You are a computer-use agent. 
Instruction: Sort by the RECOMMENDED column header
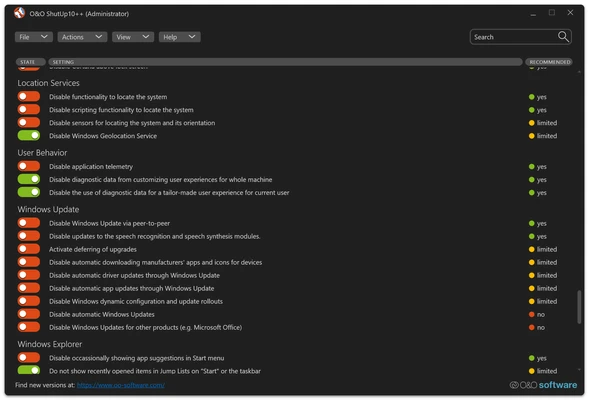(x=549, y=62)
